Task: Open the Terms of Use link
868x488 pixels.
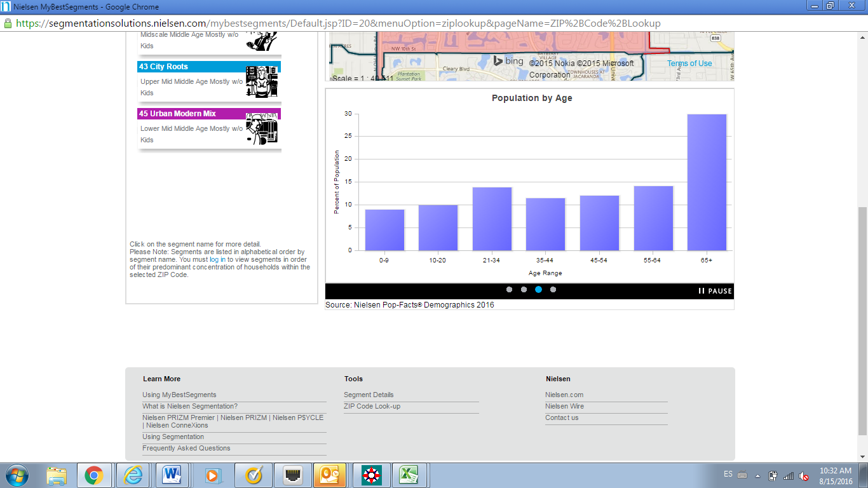Action: click(x=688, y=63)
